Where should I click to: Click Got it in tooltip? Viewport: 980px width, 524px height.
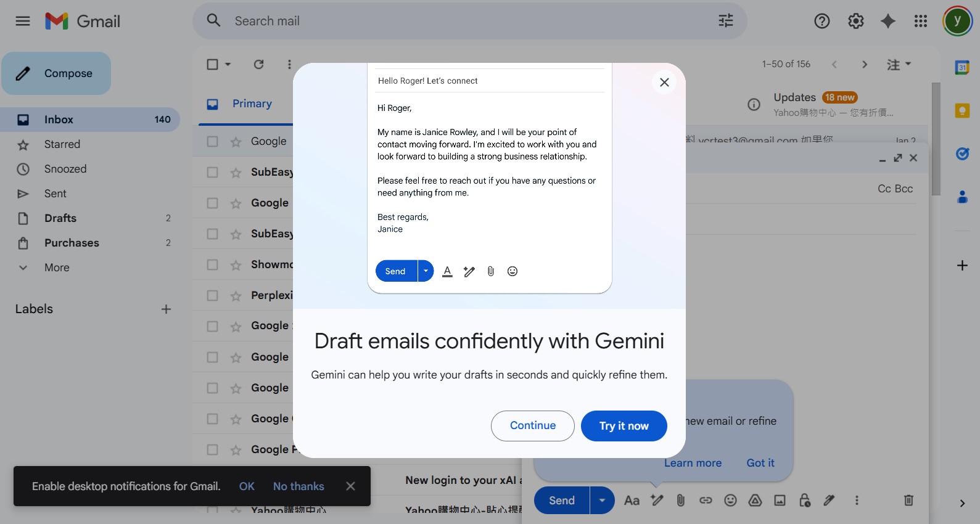click(x=760, y=463)
